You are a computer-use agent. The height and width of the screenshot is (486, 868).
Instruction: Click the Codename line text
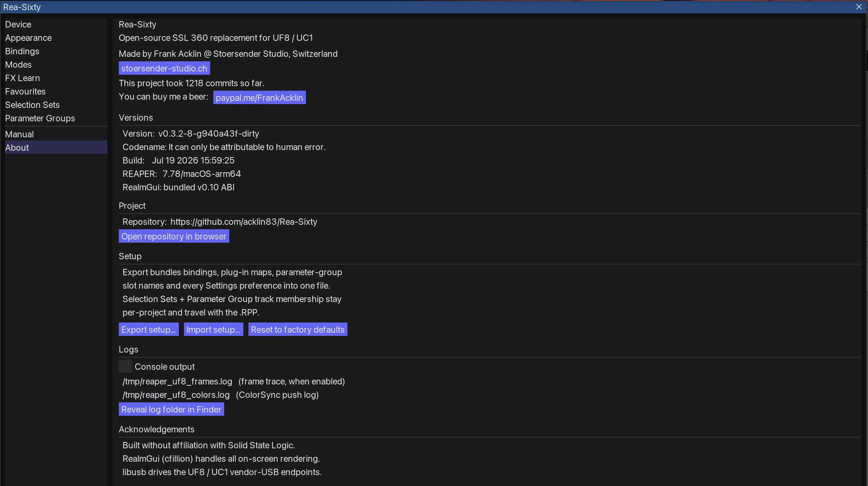coord(224,147)
